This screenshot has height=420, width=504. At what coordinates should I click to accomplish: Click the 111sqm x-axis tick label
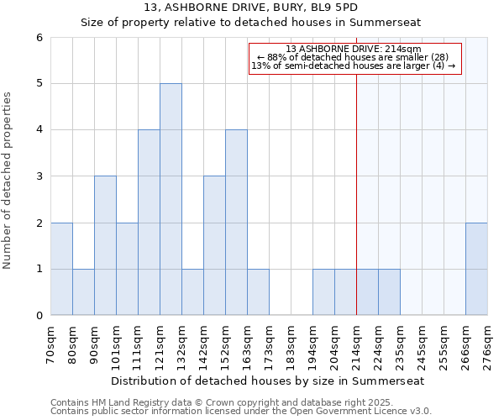[138, 348]
